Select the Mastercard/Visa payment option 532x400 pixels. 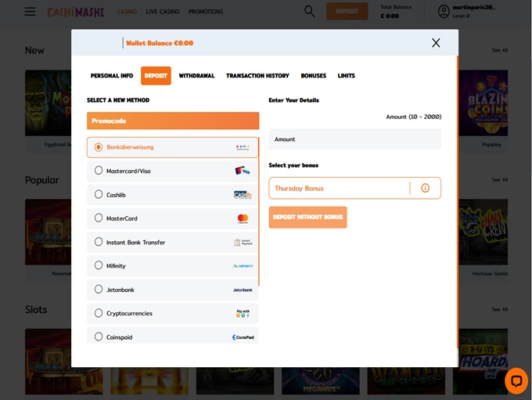128,171
